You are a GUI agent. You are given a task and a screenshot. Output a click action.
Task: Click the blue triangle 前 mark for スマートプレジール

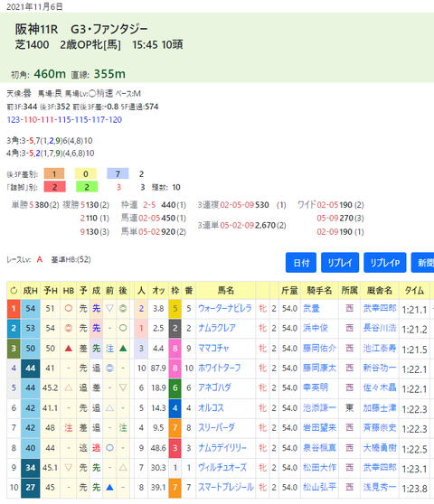109,487
